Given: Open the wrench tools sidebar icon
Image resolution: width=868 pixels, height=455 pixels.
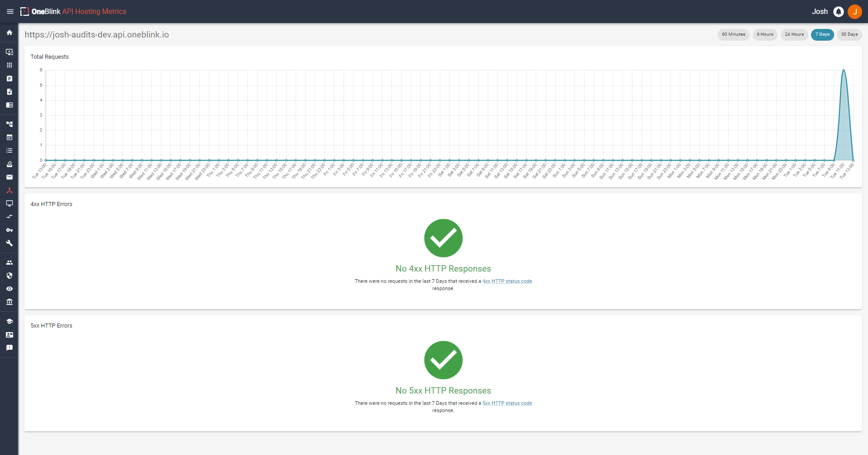Looking at the screenshot, I should click(x=9, y=243).
